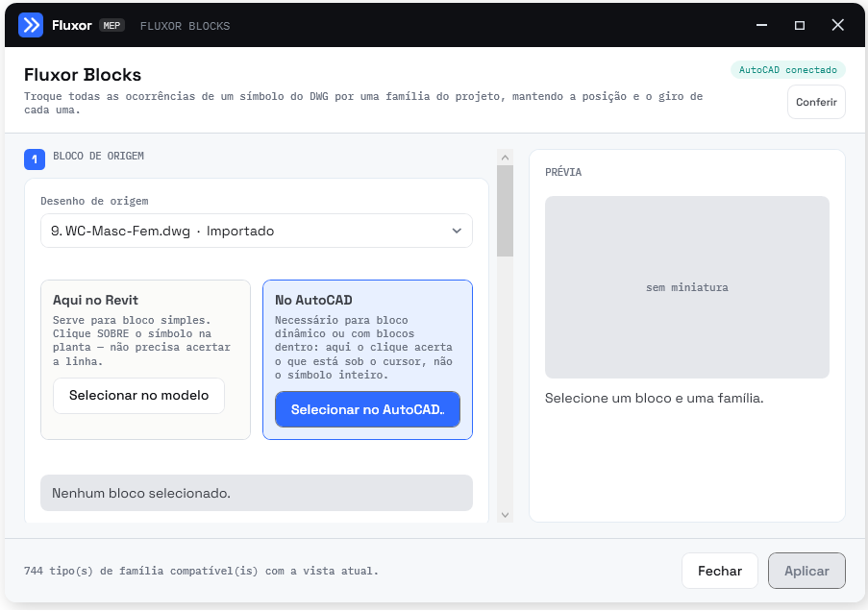The width and height of the screenshot is (868, 611).
Task: Maximize the Fluxor window
Action: pos(800,25)
